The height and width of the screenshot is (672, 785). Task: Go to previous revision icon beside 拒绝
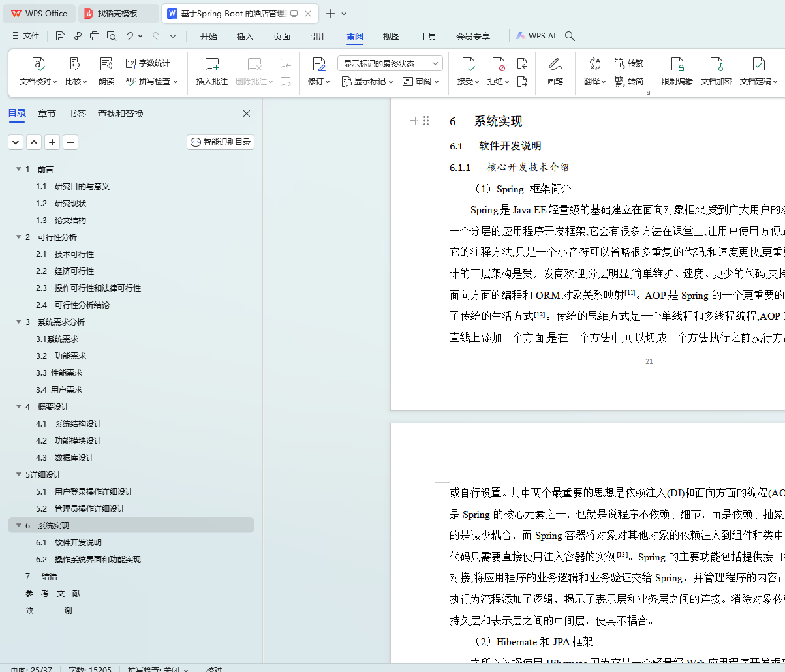point(522,63)
